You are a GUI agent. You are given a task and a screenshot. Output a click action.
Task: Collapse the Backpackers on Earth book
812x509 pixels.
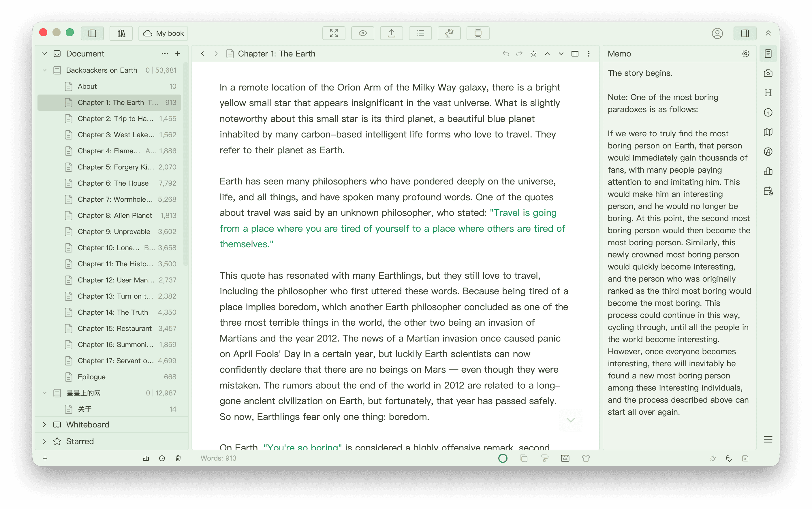(x=44, y=70)
